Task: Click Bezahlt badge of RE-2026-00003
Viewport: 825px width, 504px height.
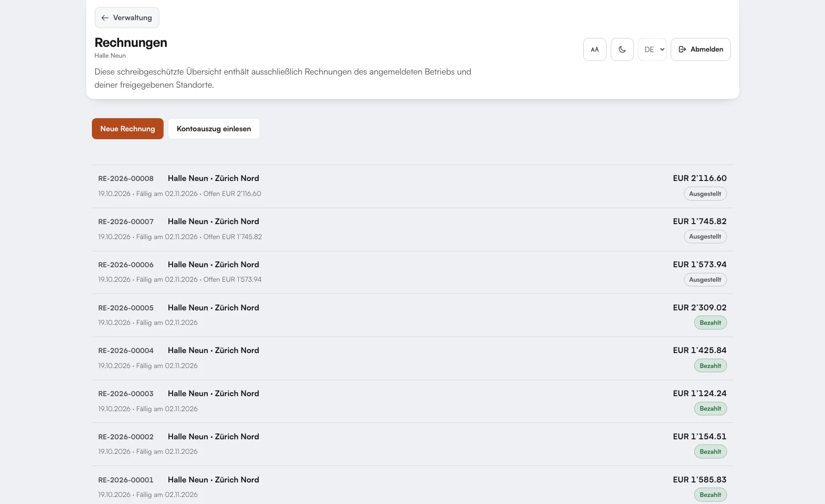Action: coord(710,409)
